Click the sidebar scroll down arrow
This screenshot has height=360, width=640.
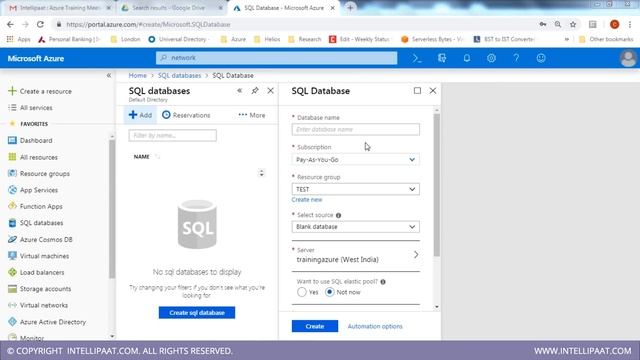[x=112, y=336]
